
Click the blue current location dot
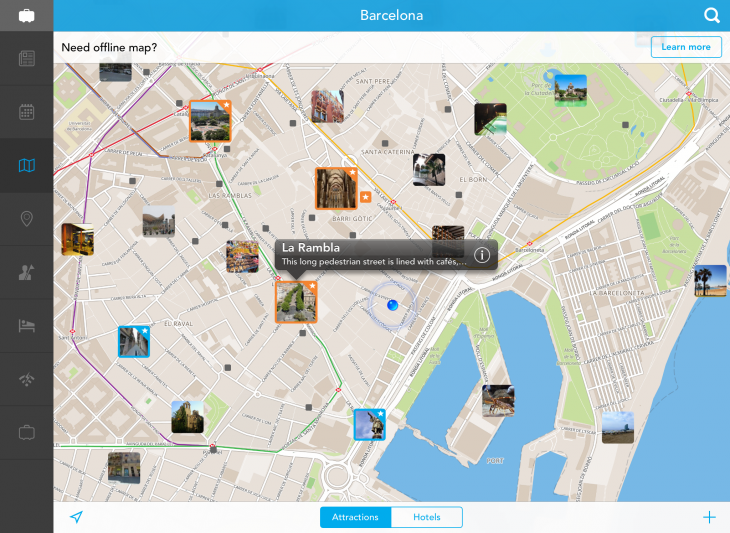pyautogui.click(x=392, y=305)
